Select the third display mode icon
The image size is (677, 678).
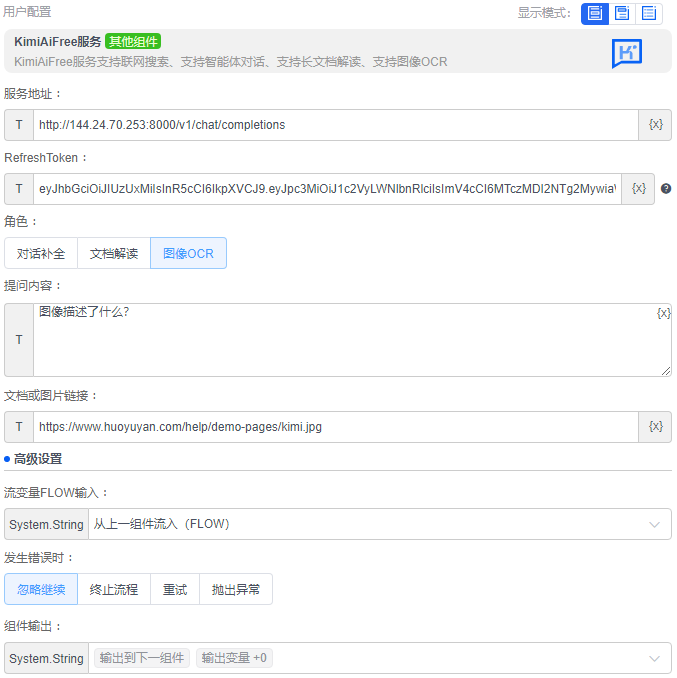tap(649, 13)
